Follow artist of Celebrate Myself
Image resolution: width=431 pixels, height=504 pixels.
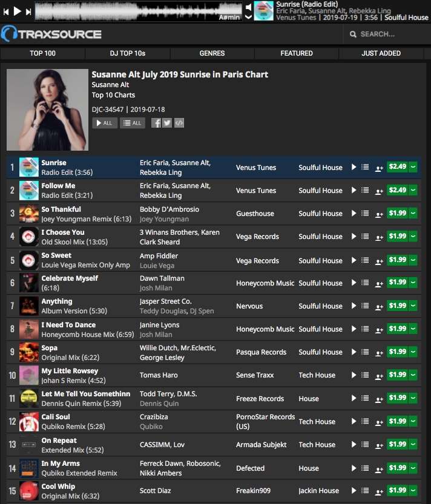(x=379, y=284)
